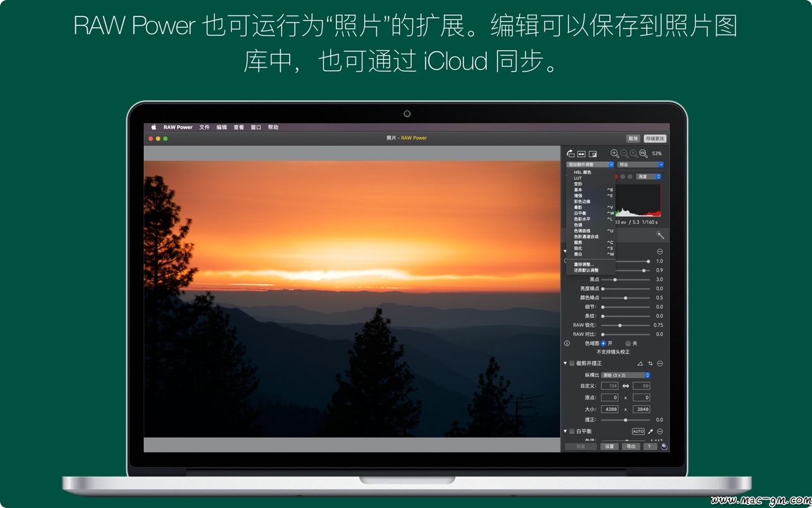The height and width of the screenshot is (508, 812).
Task: Collapse the 白平衡 section triangle
Action: pyautogui.click(x=565, y=432)
